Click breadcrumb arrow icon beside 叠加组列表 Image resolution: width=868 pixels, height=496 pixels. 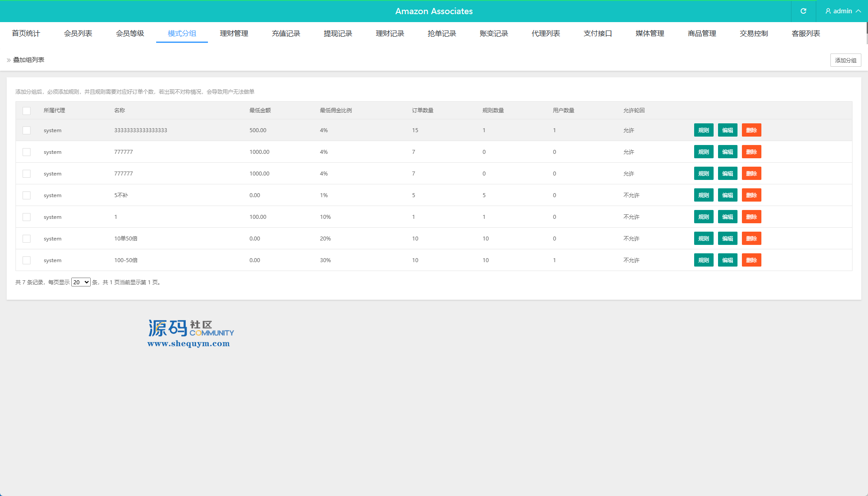8,60
